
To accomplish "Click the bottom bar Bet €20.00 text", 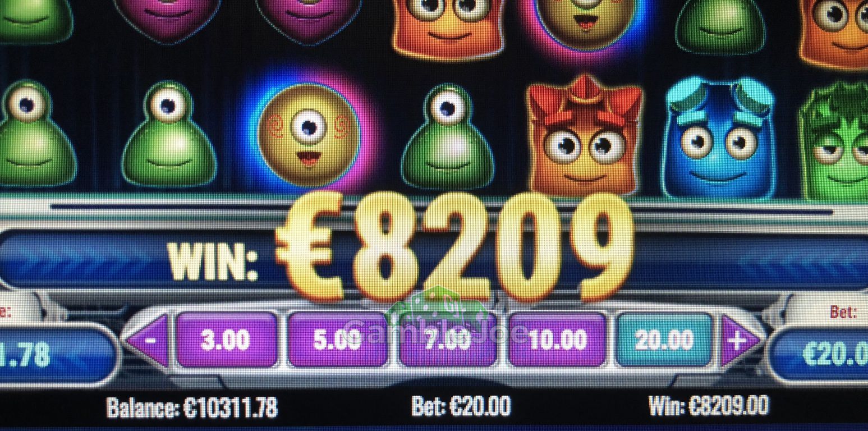I will [x=461, y=406].
